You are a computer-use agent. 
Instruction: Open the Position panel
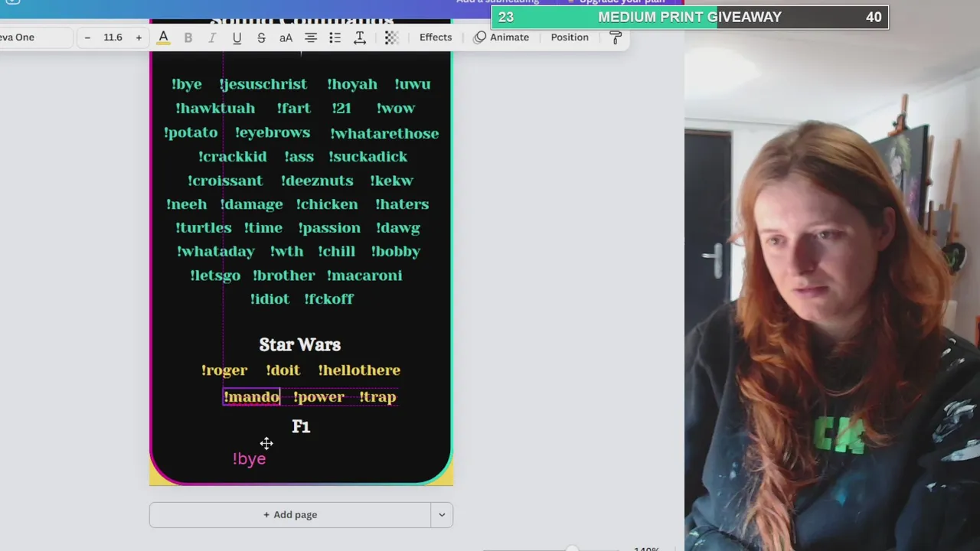point(570,37)
